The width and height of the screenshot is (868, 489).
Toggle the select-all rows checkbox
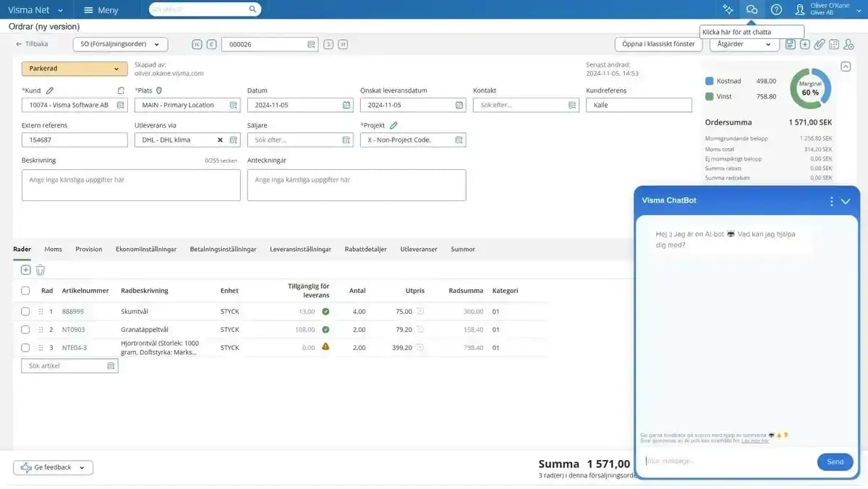(25, 291)
